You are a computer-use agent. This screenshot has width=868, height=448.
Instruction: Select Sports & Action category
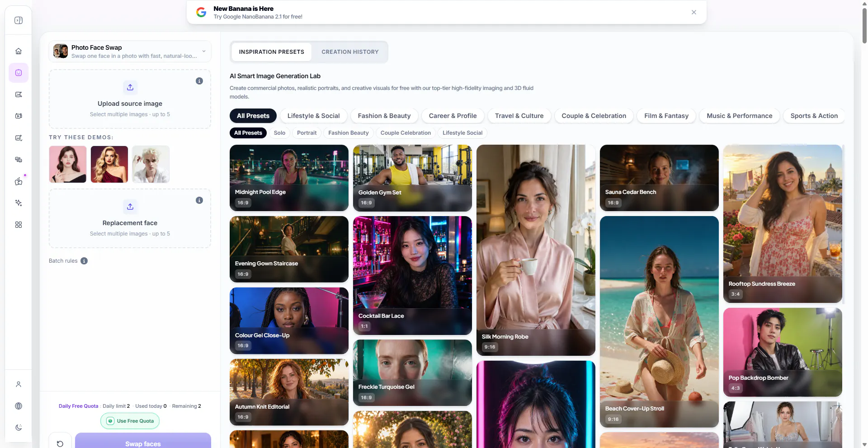pyautogui.click(x=814, y=116)
